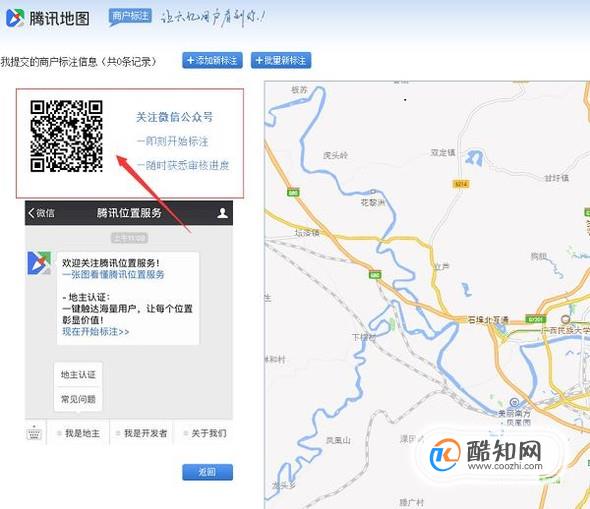Click the blue 返回 button

point(207,472)
